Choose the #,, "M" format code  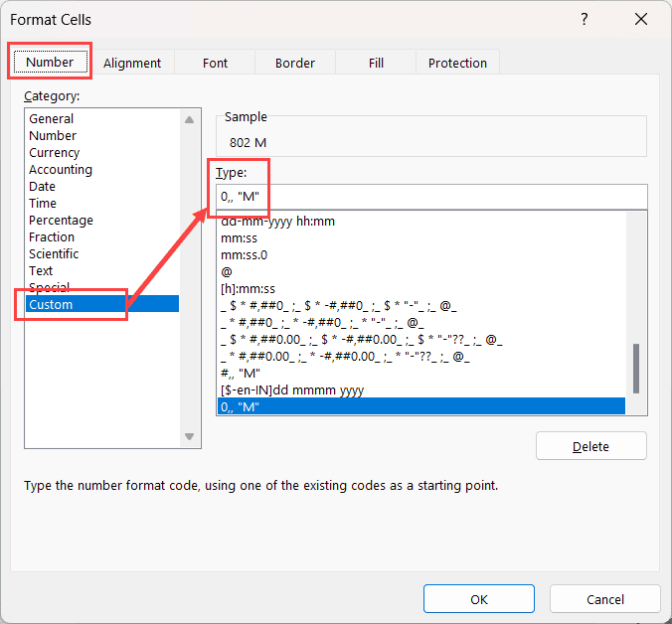[240, 373]
